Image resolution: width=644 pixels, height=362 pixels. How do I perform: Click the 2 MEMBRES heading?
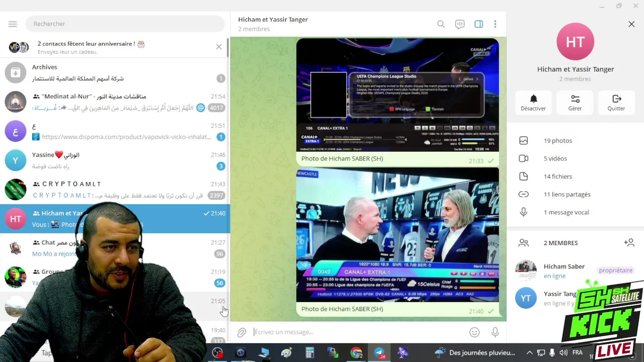click(x=560, y=243)
